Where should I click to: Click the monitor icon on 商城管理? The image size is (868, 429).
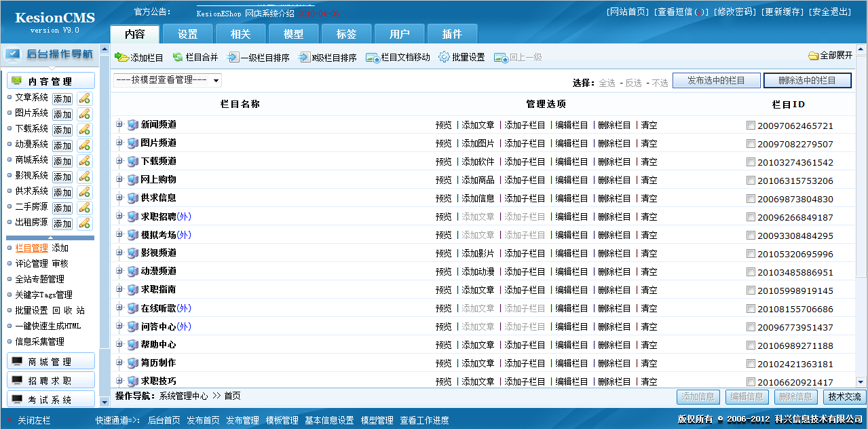[17, 362]
